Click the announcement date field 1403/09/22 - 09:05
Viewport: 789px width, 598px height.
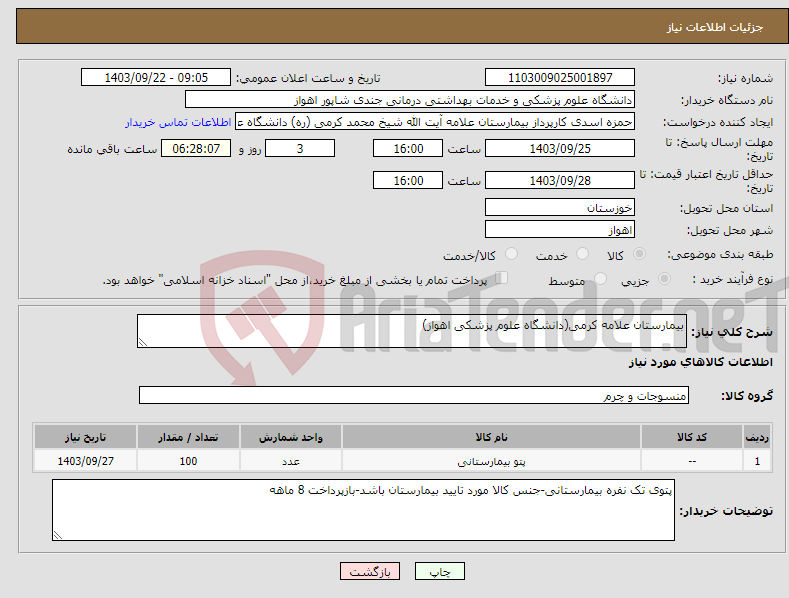(x=156, y=78)
